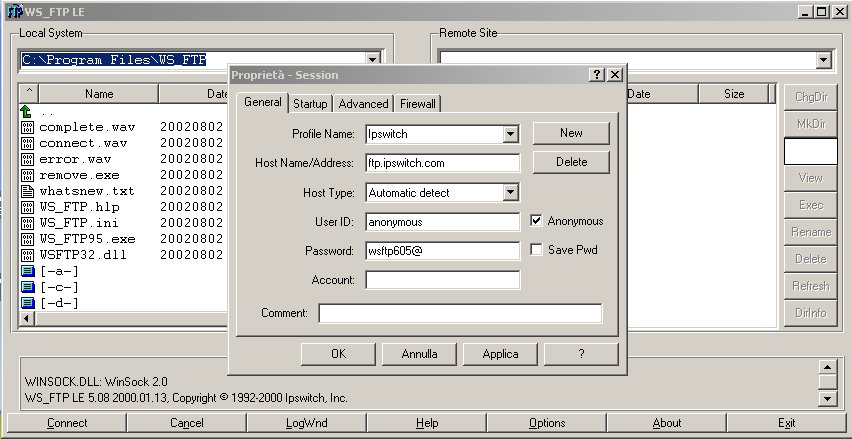
Task: Click the Help button in bottom bar
Action: 427,423
